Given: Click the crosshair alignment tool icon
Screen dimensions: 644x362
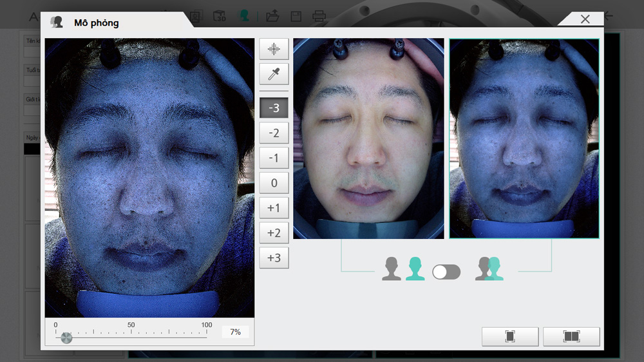Looking at the screenshot, I should tap(274, 49).
